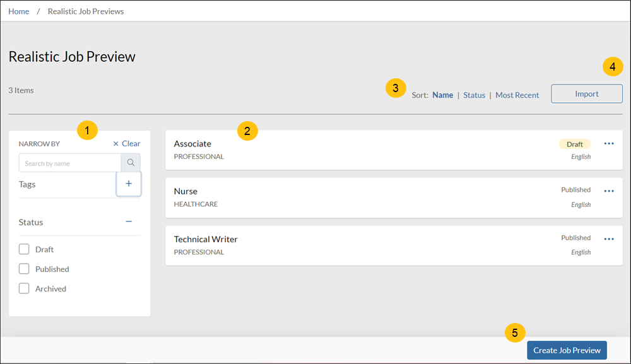
Task: Open the Technical Writer job preview
Action: tap(206, 239)
